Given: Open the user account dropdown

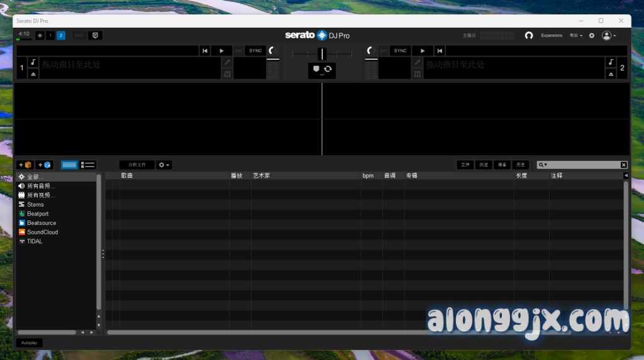Looking at the screenshot, I should [x=608, y=36].
